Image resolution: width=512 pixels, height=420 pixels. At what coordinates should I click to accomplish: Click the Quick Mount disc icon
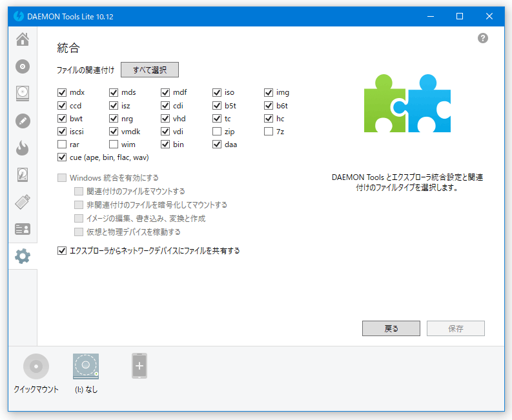pos(36,366)
